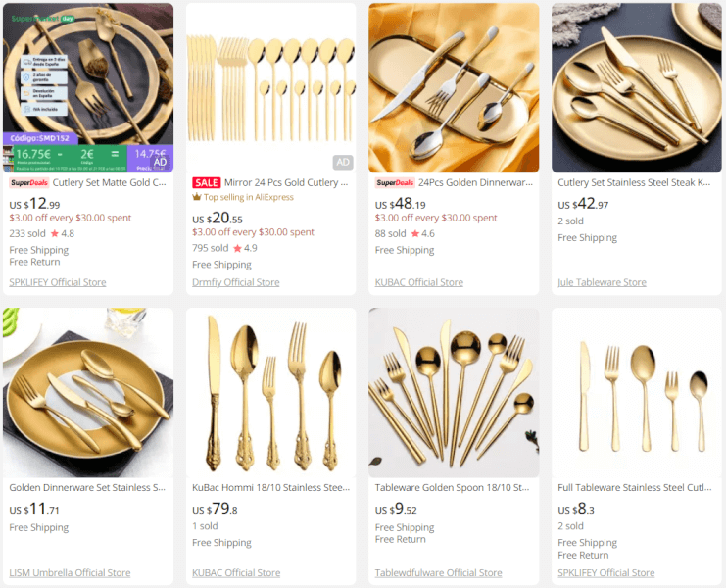This screenshot has width=726, height=588.
Task: Click the crown Top selling in AliExpress icon
Action: tap(197, 197)
